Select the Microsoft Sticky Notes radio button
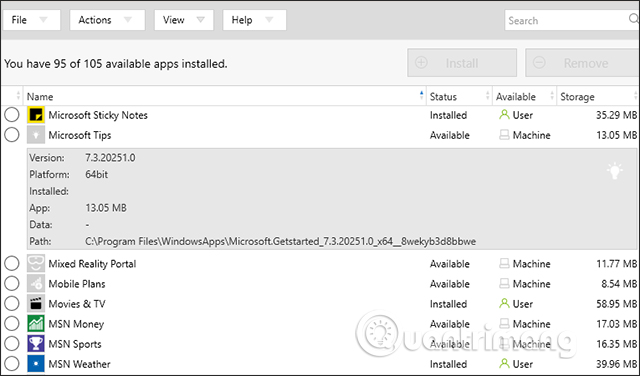The height and width of the screenshot is (376, 640). (12, 115)
